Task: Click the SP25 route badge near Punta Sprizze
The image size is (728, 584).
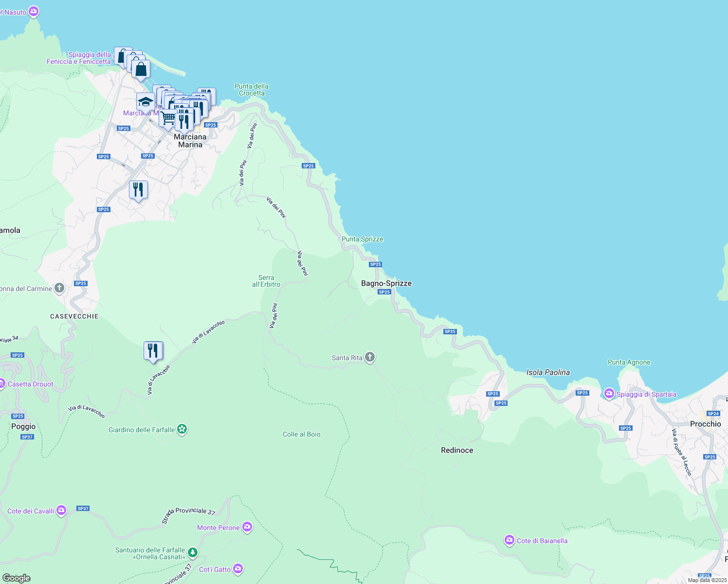Action: click(376, 264)
